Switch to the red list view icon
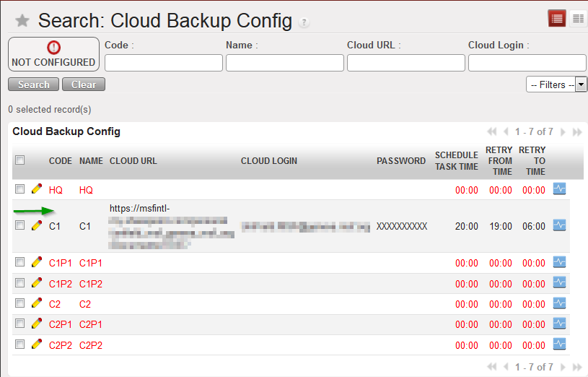 point(557,19)
